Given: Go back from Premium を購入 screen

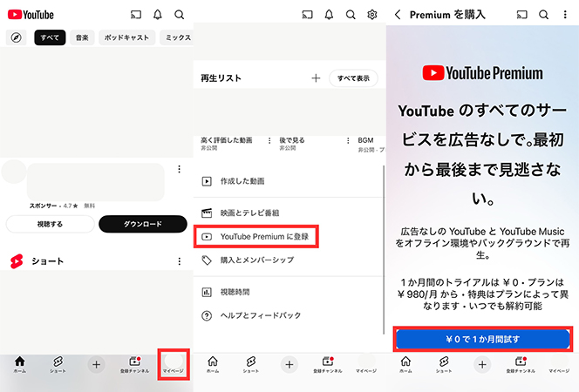Looking at the screenshot, I should 398,15.
